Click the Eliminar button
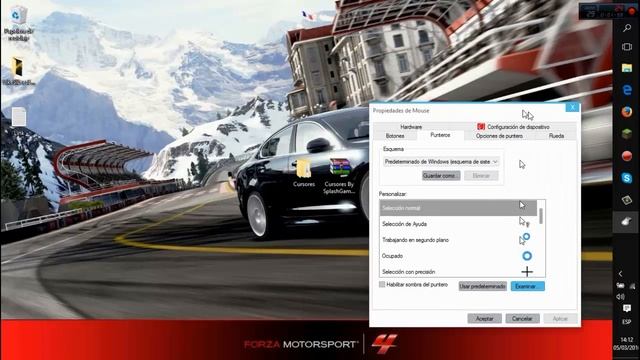The height and width of the screenshot is (360, 640). click(x=481, y=176)
